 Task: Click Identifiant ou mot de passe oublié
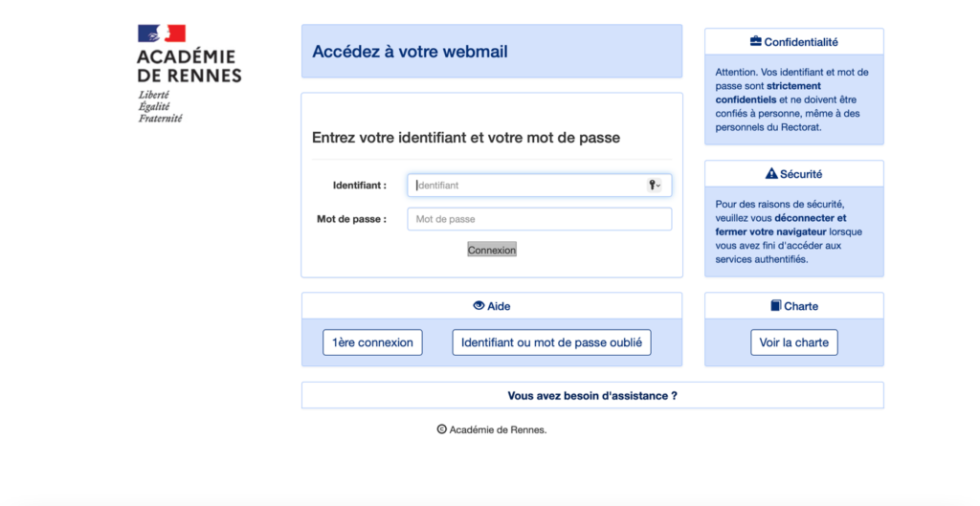tap(551, 342)
